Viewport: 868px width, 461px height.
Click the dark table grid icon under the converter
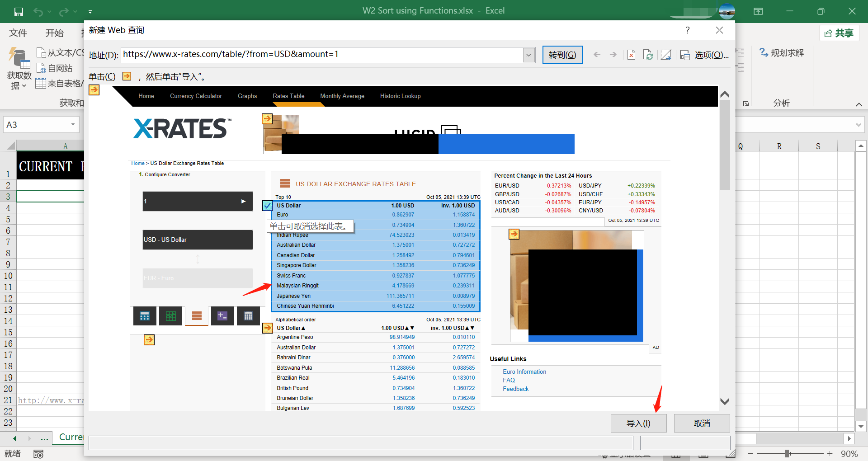[x=248, y=316]
